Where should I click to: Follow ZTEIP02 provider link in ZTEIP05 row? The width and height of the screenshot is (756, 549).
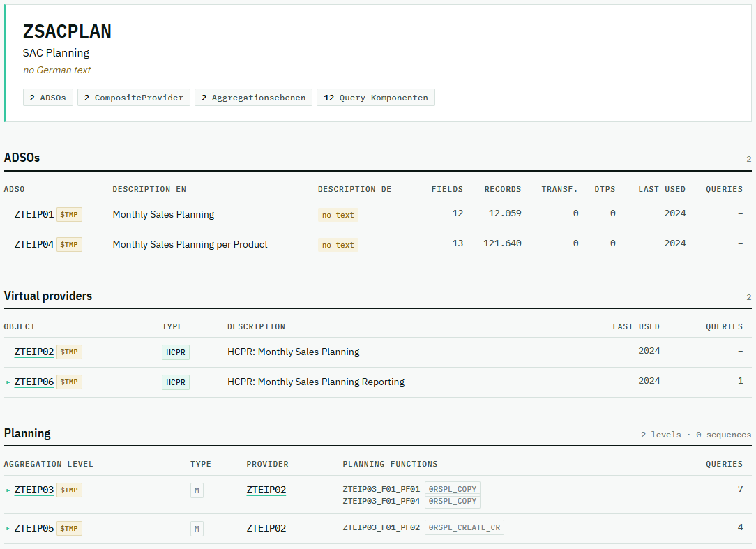(x=266, y=528)
